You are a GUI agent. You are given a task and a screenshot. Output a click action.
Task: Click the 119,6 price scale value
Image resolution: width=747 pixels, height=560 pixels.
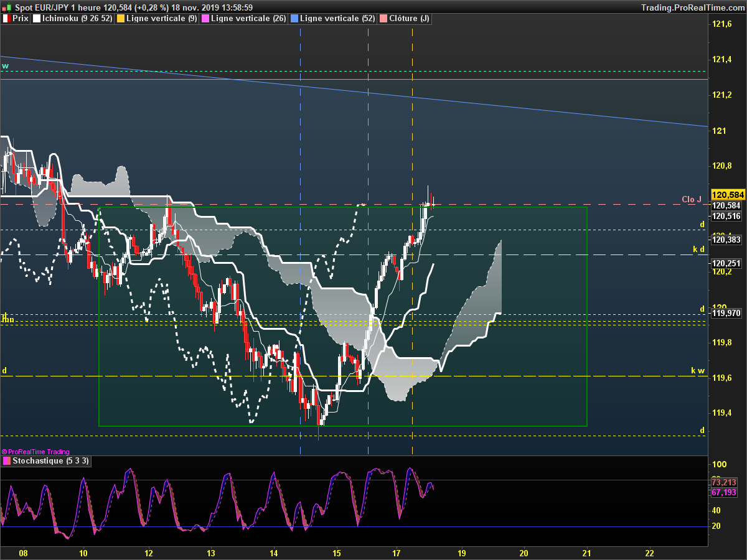pyautogui.click(x=722, y=378)
